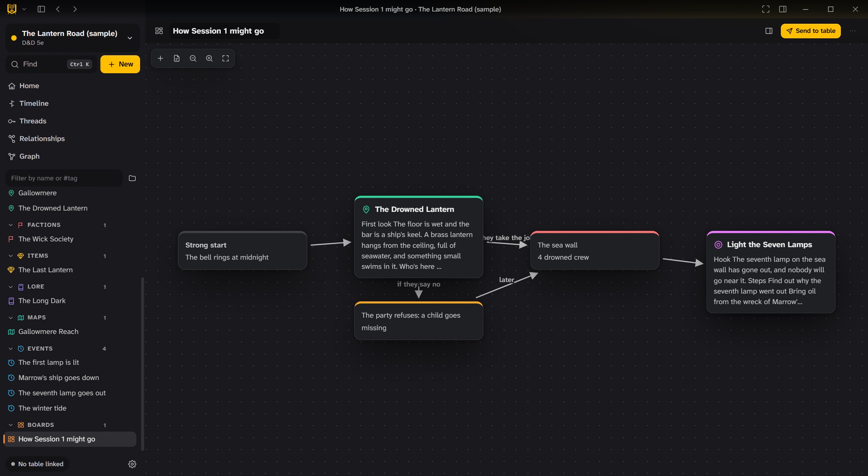
Task: Zoom in the board canvas
Action: pyautogui.click(x=209, y=58)
